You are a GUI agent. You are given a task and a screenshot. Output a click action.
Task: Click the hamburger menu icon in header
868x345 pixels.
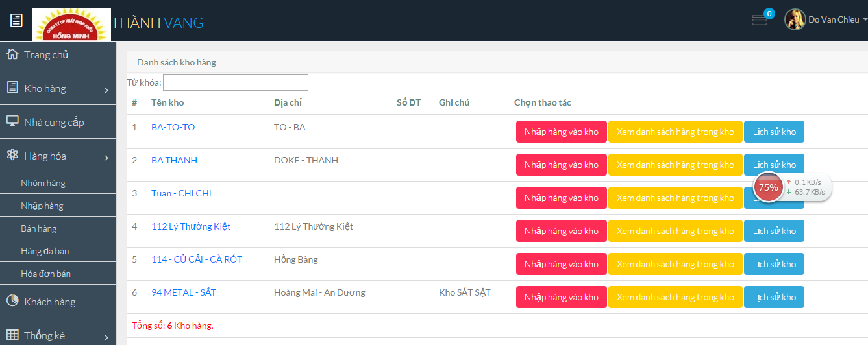(16, 20)
